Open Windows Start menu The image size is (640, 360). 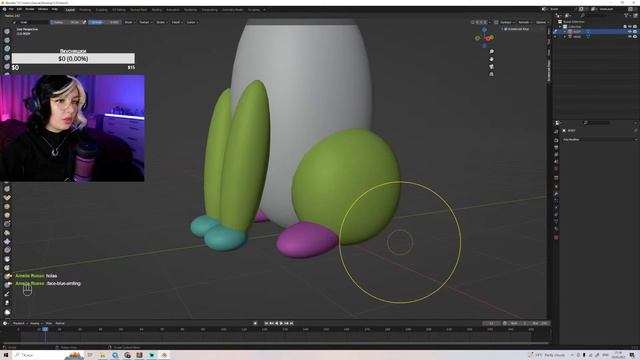pyautogui.click(x=6, y=355)
